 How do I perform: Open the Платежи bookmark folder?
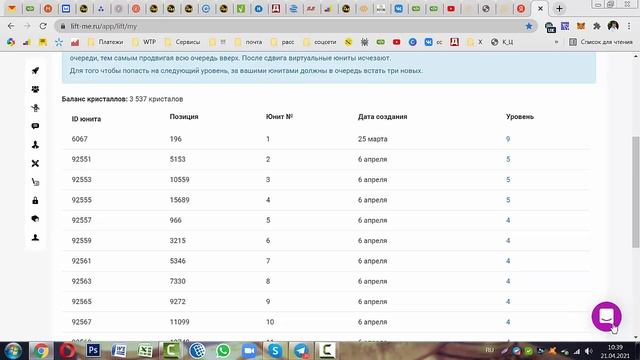click(x=106, y=42)
